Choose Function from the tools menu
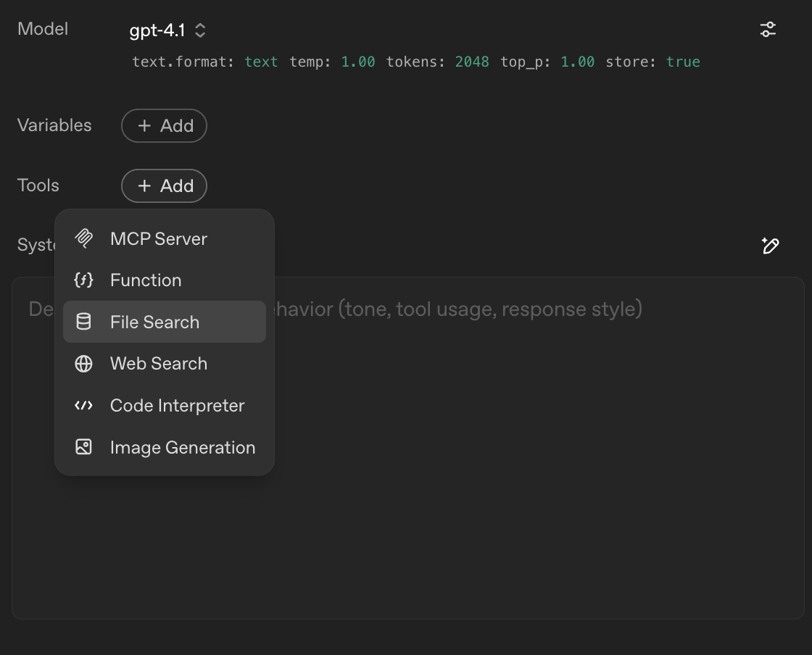This screenshot has width=812, height=655. pos(164,280)
